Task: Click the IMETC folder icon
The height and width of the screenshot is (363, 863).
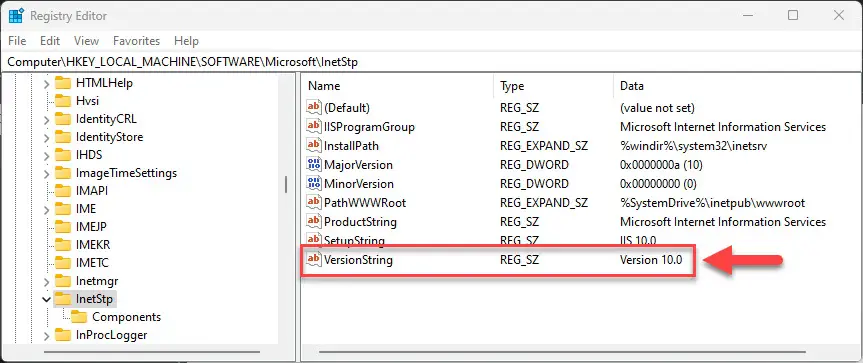Action: pyautogui.click(x=63, y=263)
